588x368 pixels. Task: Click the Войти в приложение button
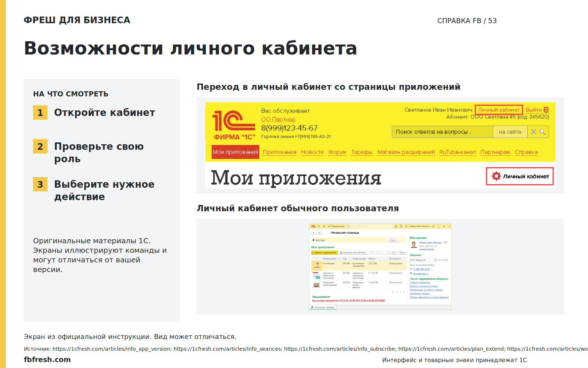tap(325, 252)
